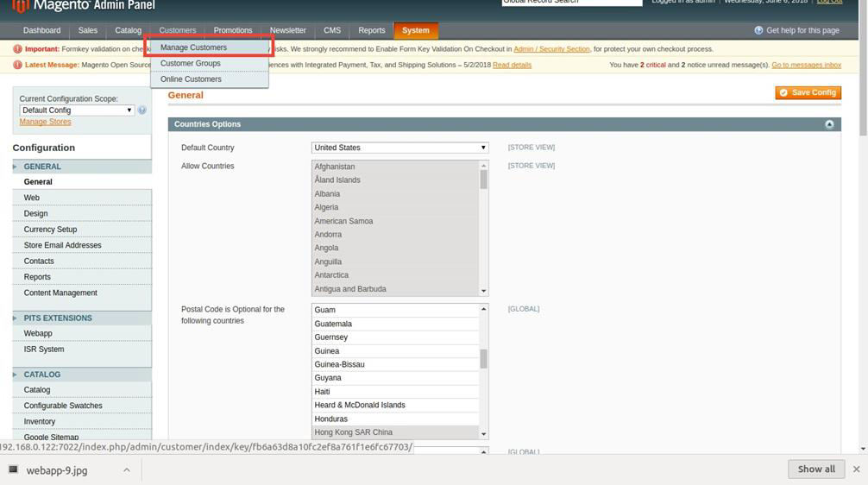Click the webapp-9.jpg download file icon
The image size is (868, 485).
click(x=14, y=470)
